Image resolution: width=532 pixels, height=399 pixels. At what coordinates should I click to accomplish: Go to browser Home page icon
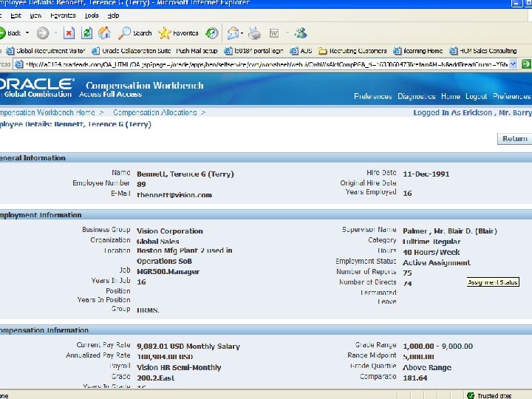tap(104, 33)
